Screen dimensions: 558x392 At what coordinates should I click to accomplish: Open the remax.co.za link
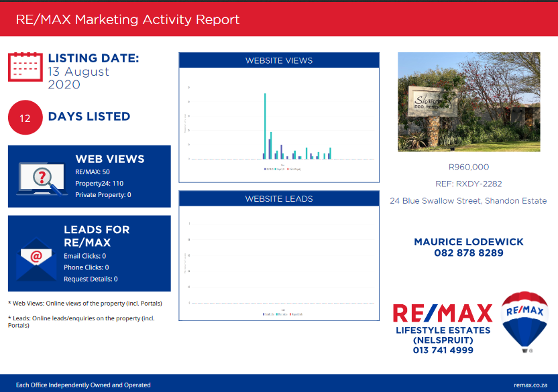(531, 385)
